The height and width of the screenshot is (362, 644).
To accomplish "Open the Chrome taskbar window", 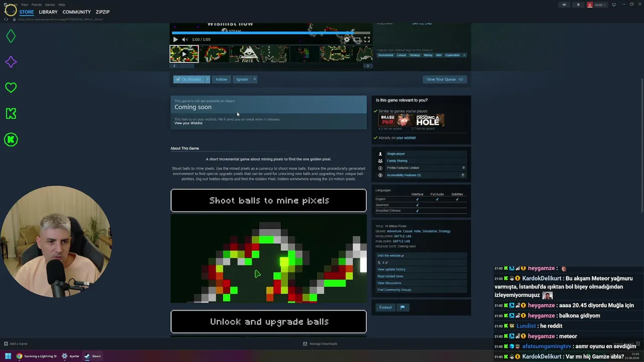I will pos(37,356).
